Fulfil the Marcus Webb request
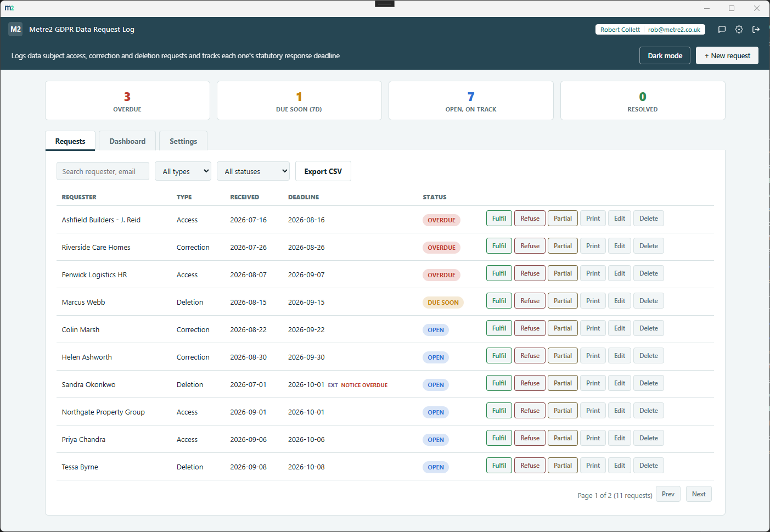Screen dimensions: 770x532 [x=499, y=301]
